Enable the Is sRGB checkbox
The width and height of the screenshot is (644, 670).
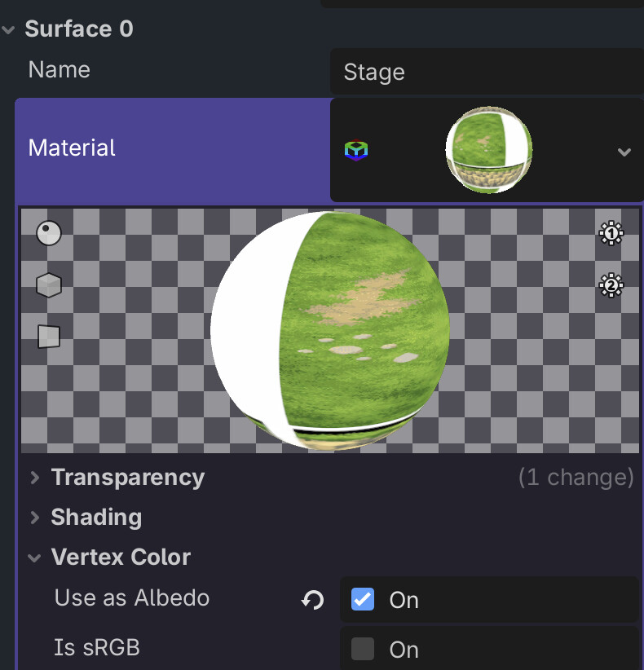pyautogui.click(x=362, y=649)
